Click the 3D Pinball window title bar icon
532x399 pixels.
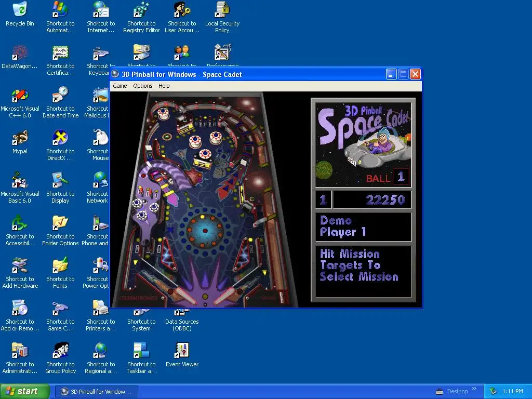point(115,74)
